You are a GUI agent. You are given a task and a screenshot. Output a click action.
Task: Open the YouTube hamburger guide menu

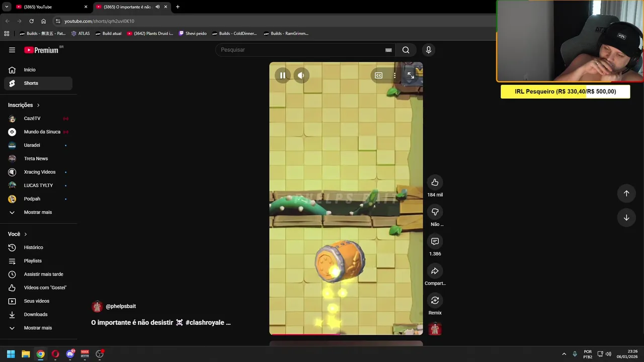click(12, 50)
